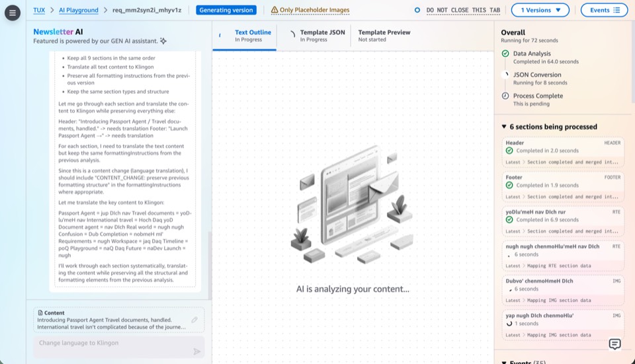
Task: Click the Translate all text content to Klingon bullet
Action: click(110, 67)
